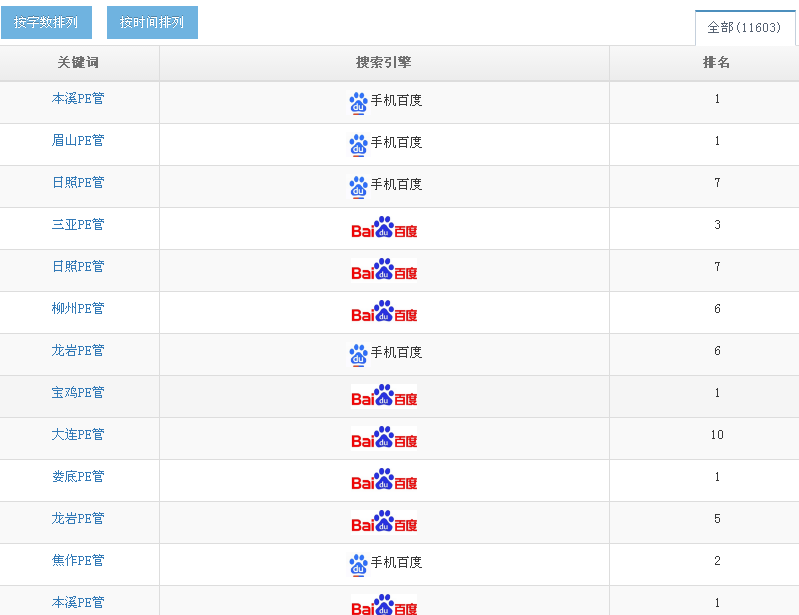Click the Baidu logo in the 大连PE管 row
Image resolution: width=799 pixels, height=615 pixels.
384,439
